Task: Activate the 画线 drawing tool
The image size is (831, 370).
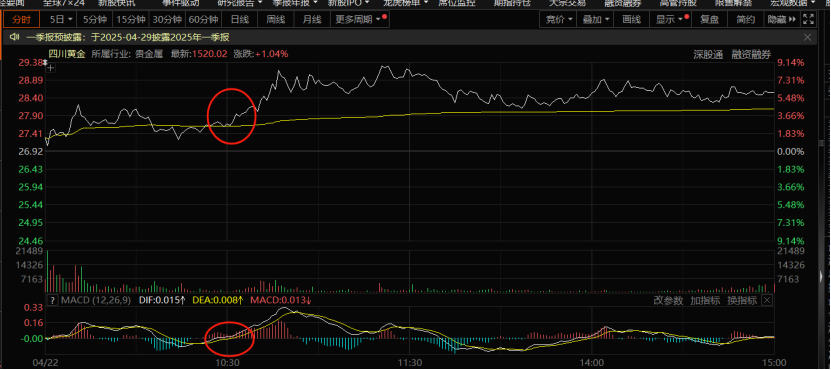Action: pos(632,20)
